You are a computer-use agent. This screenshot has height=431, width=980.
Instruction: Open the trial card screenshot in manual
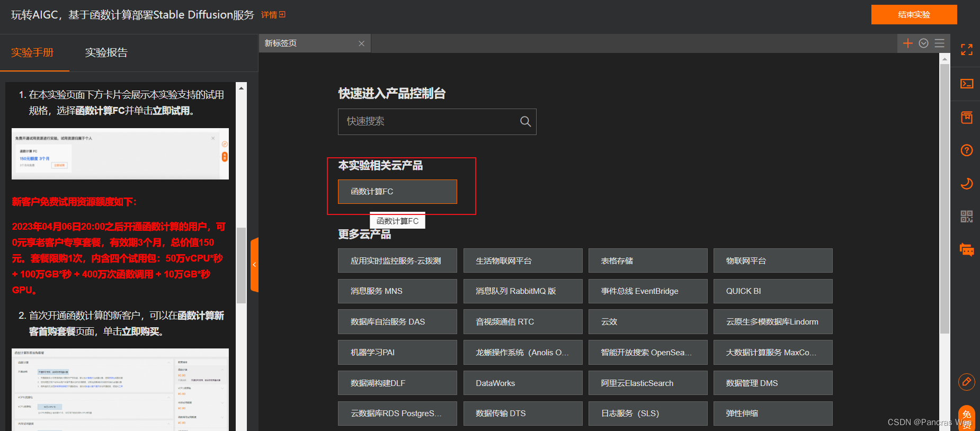point(120,154)
